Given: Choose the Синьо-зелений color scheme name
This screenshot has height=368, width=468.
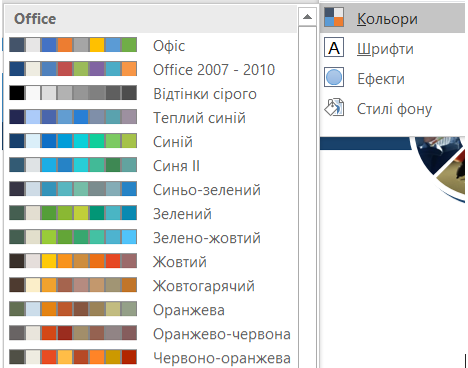Looking at the screenshot, I should pyautogui.click(x=207, y=190).
